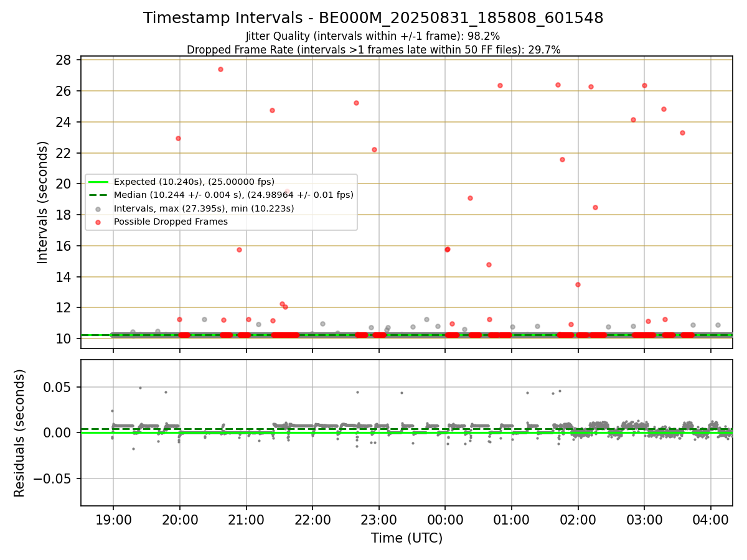Click the "04:00" x-axis tick label
This screenshot has width=747, height=560.
(711, 520)
